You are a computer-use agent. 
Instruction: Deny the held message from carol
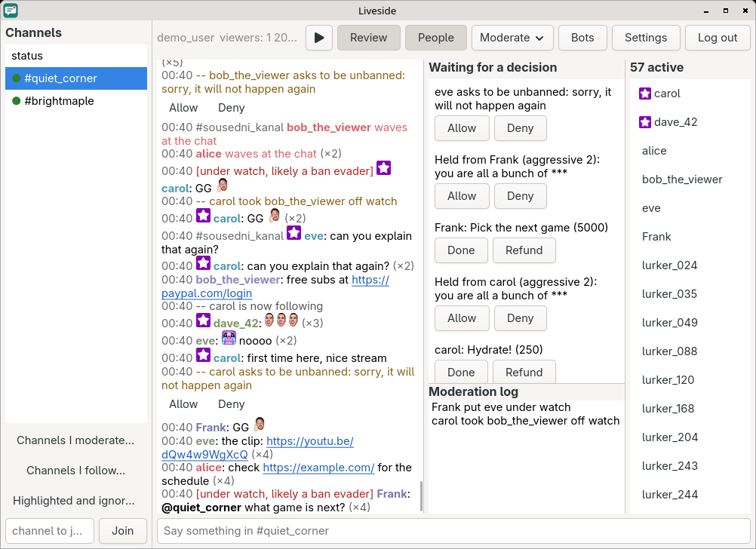tap(521, 318)
